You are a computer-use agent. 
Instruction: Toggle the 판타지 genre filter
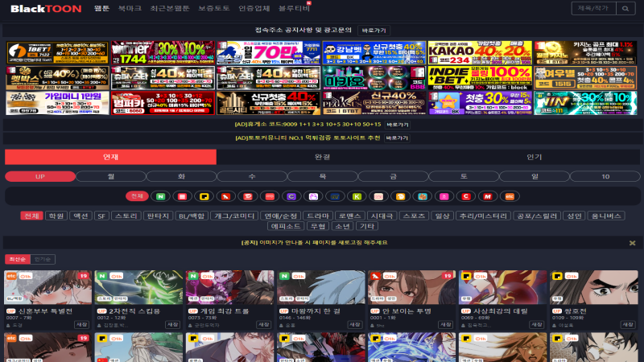(x=159, y=216)
